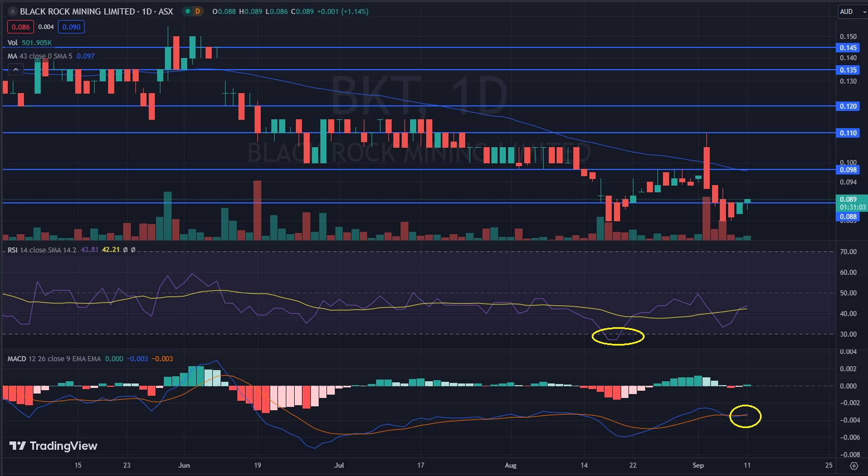
Task: Click the 0.145 horizontal line price label
Action: tap(849, 48)
